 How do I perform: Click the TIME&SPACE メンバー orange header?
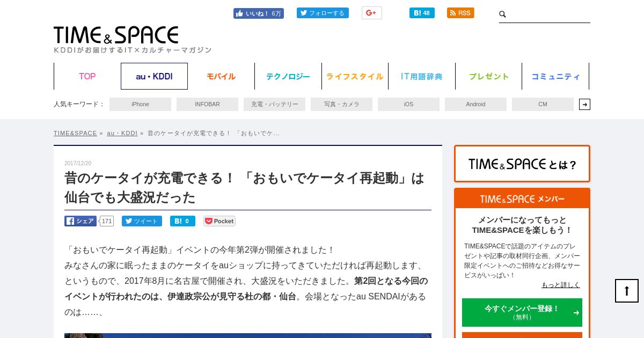pos(522,199)
